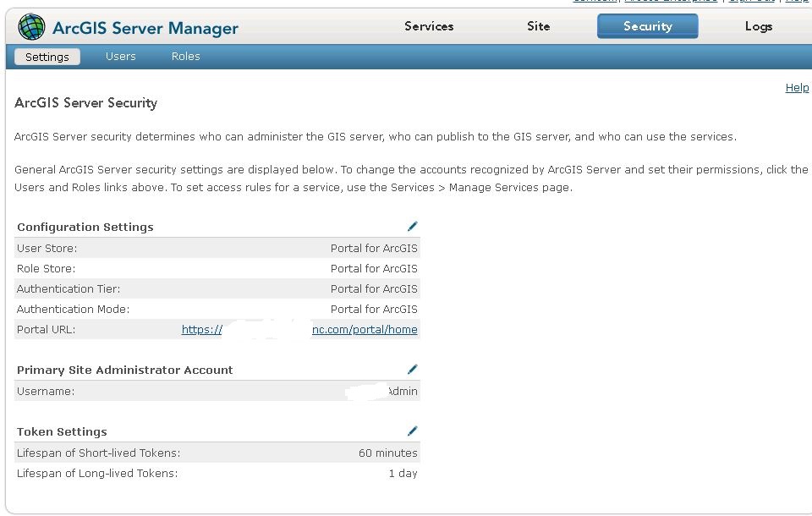Click the Role Store: label
Screen dimensions: 812x516
pyautogui.click(x=46, y=268)
